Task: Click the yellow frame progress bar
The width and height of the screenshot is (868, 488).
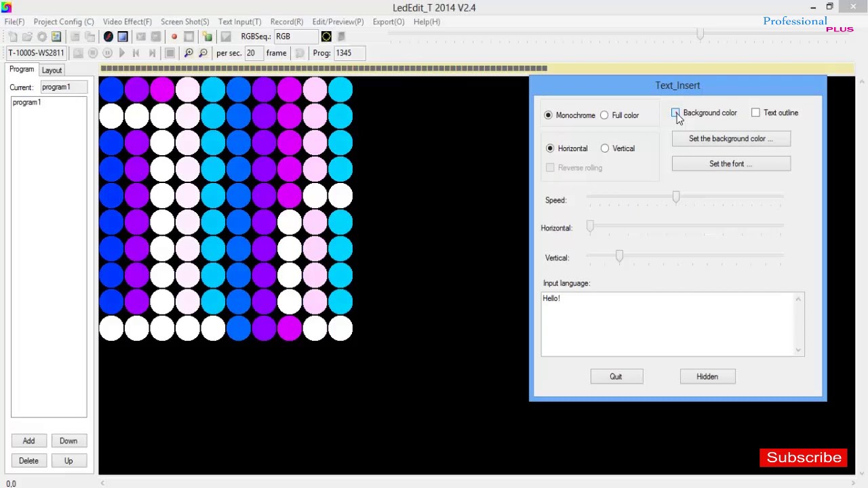Action: pos(477,68)
